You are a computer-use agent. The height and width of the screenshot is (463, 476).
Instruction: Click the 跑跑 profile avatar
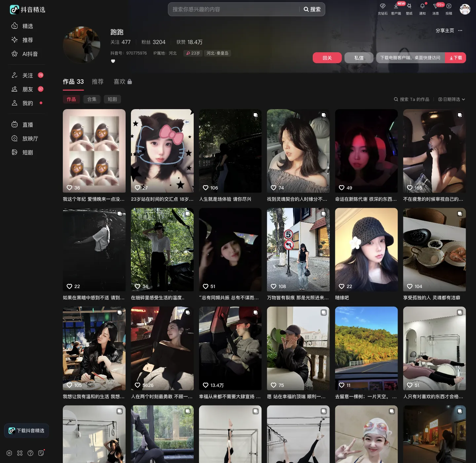click(81, 45)
